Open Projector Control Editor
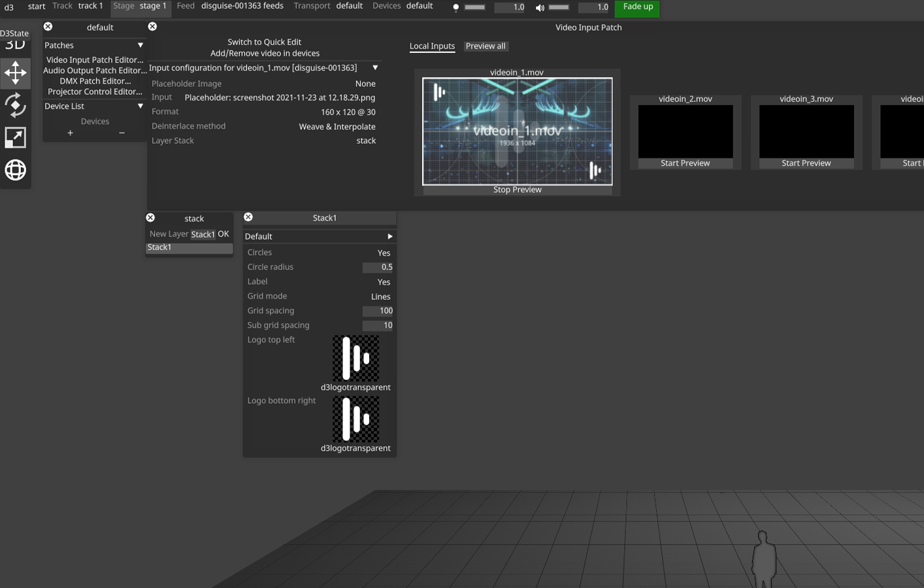Viewport: 924px width, 588px height. point(95,91)
